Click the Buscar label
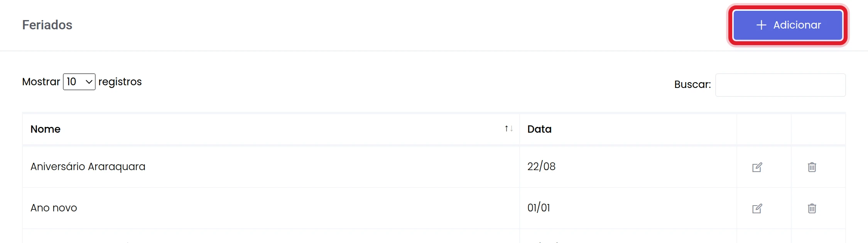This screenshot has height=243, width=868. [692, 84]
